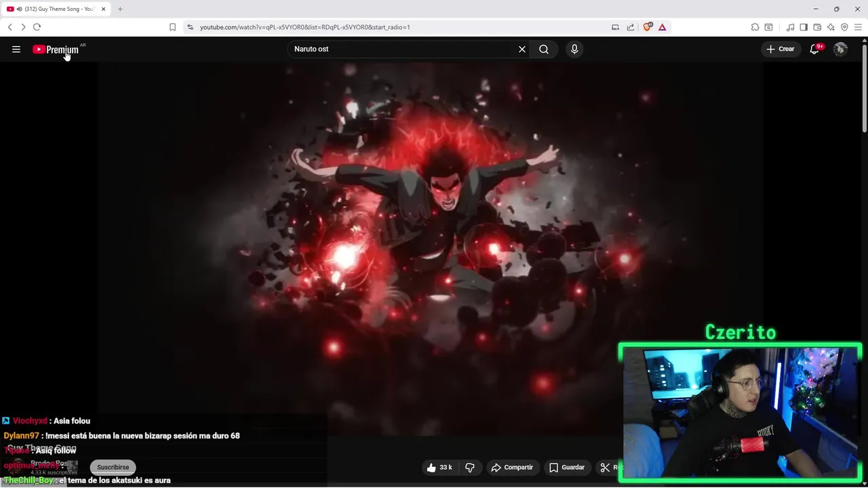Open the Brave main menu
Screen dimensions: 868x488
click(x=858, y=27)
